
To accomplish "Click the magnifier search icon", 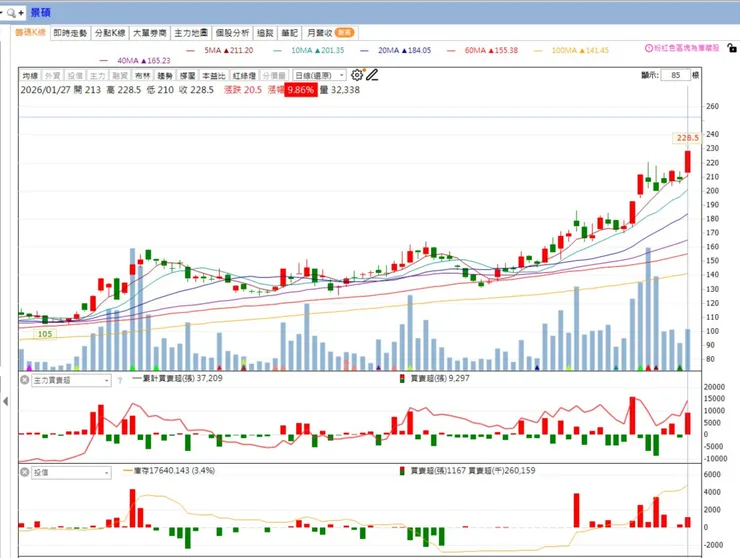I will click(x=11, y=13).
